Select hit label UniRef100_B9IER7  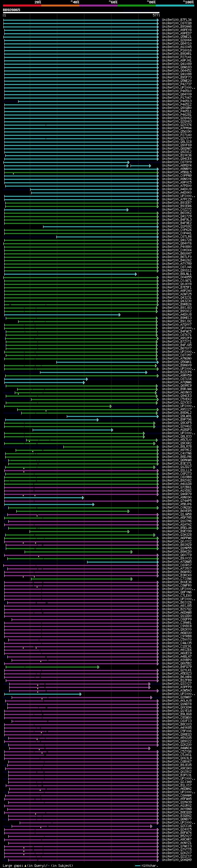pyautogui.click(x=176, y=203)
